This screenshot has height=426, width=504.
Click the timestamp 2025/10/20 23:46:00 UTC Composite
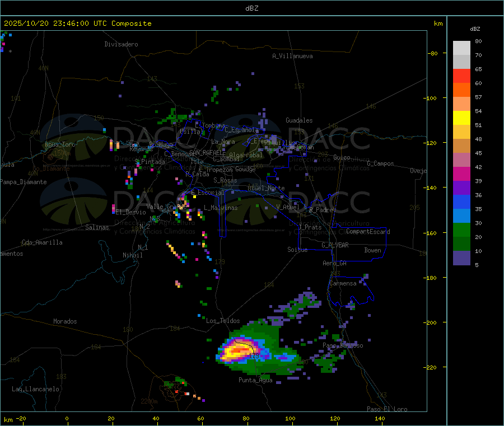[77, 24]
